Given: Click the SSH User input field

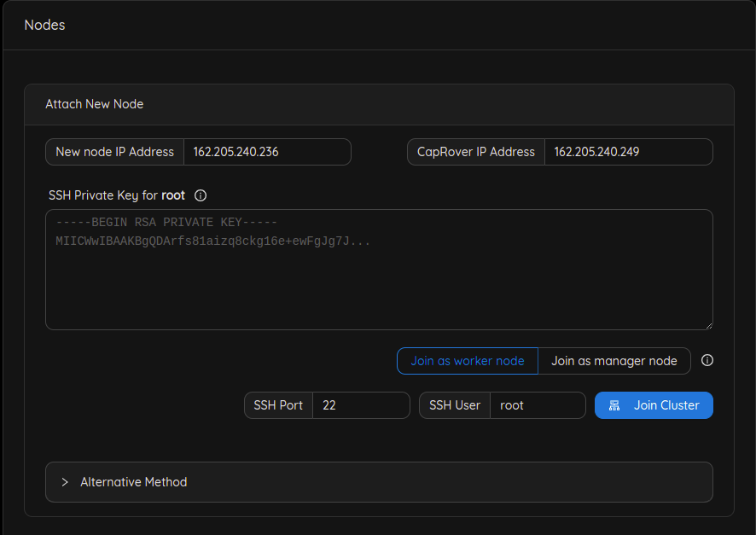Looking at the screenshot, I should (x=538, y=405).
